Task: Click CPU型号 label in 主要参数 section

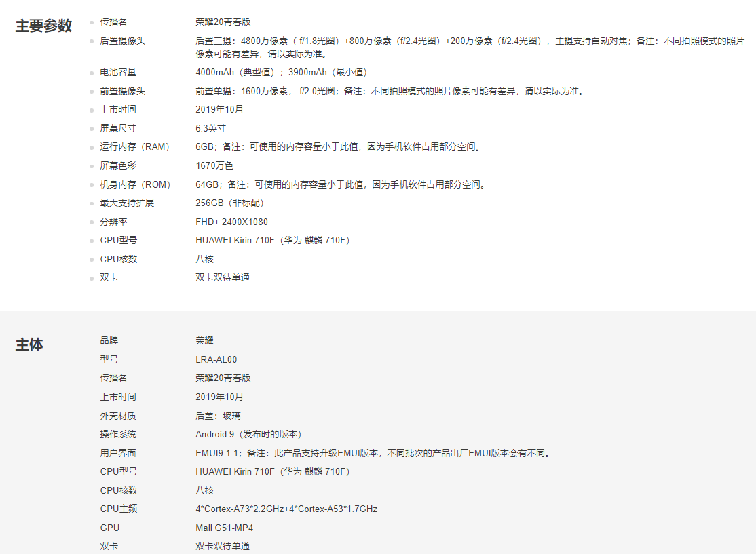Action: 119,240
